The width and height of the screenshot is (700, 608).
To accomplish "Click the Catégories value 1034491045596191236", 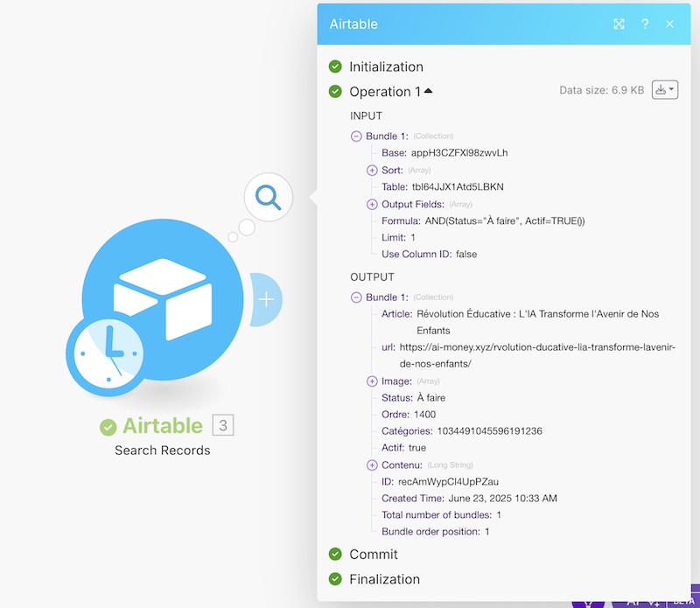I will pos(490,431).
